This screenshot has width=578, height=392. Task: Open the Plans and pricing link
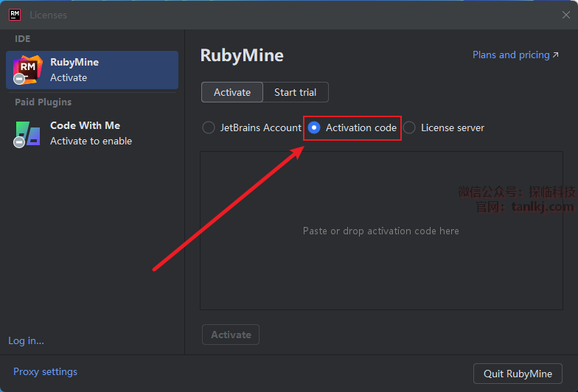510,55
